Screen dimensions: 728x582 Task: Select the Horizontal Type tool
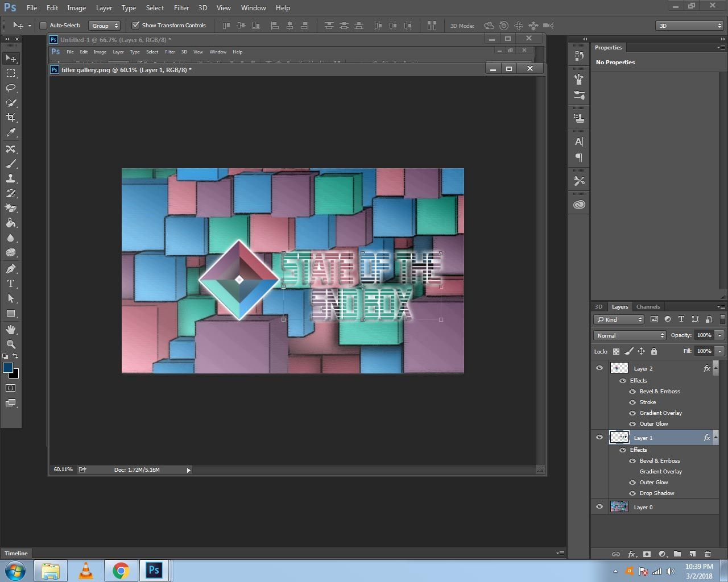[11, 284]
